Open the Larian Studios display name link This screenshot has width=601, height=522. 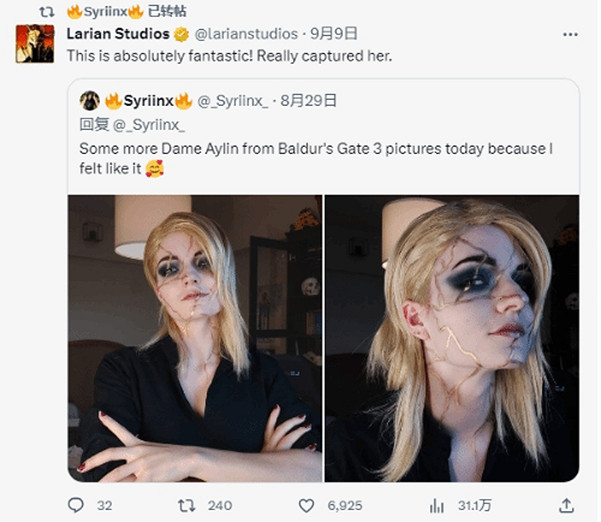coord(118,35)
